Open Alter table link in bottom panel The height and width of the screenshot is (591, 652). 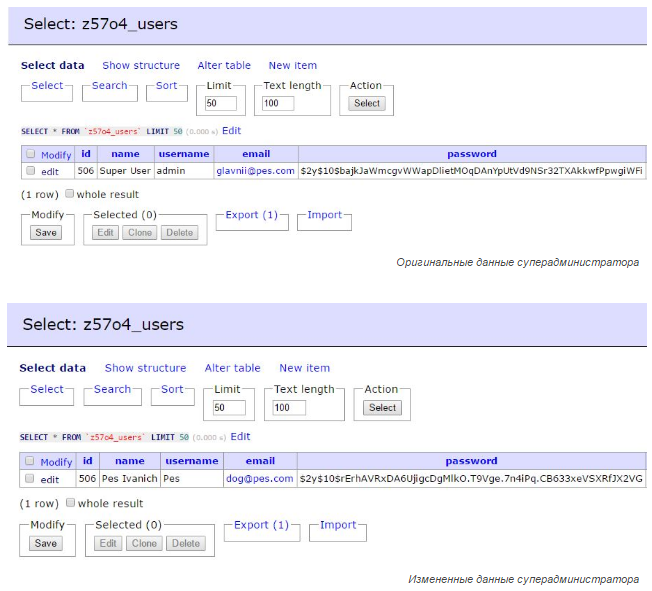click(x=232, y=368)
